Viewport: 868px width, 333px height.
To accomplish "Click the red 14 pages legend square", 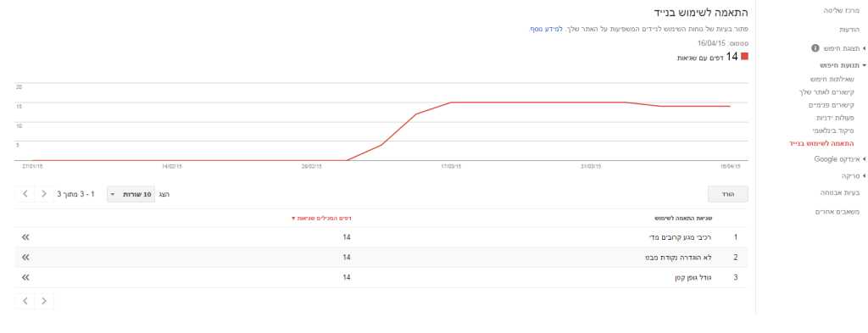I will pyautogui.click(x=744, y=57).
